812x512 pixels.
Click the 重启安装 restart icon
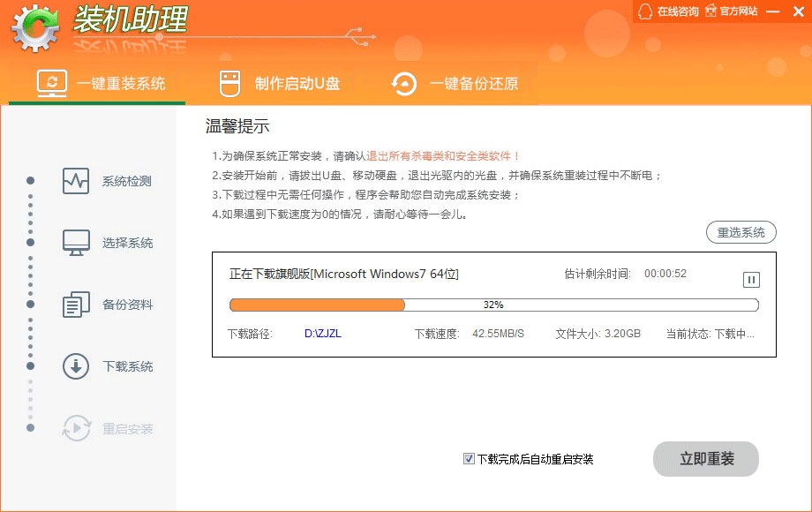76,429
